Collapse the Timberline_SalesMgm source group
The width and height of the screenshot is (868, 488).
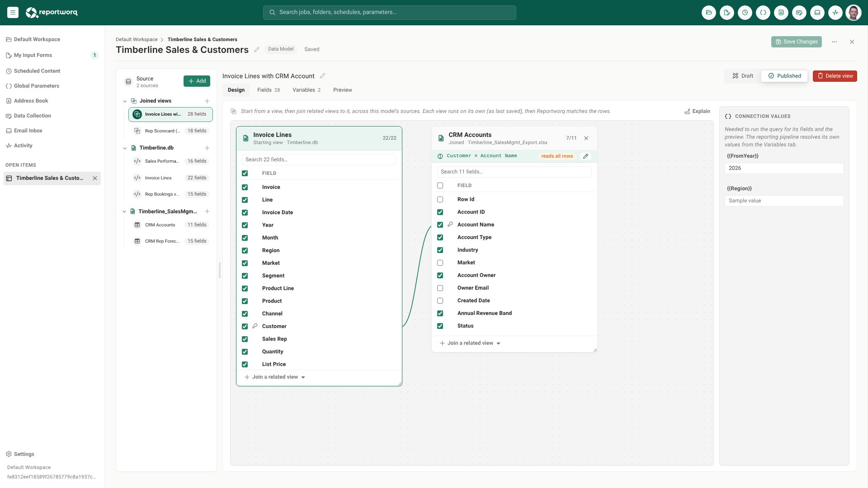[x=125, y=211]
